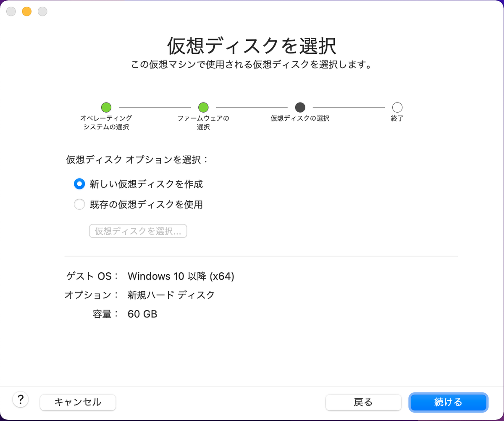Click the yellow minimize traffic light
The image size is (504, 421).
coord(26,11)
